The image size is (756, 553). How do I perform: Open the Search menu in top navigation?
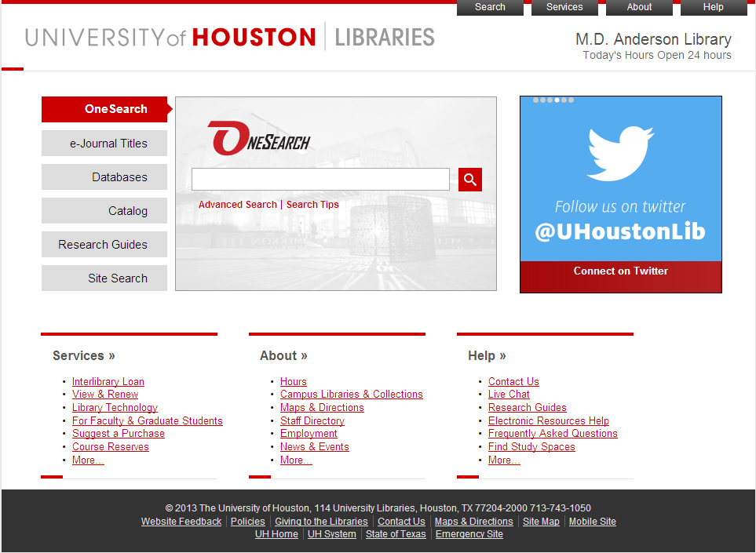point(490,7)
